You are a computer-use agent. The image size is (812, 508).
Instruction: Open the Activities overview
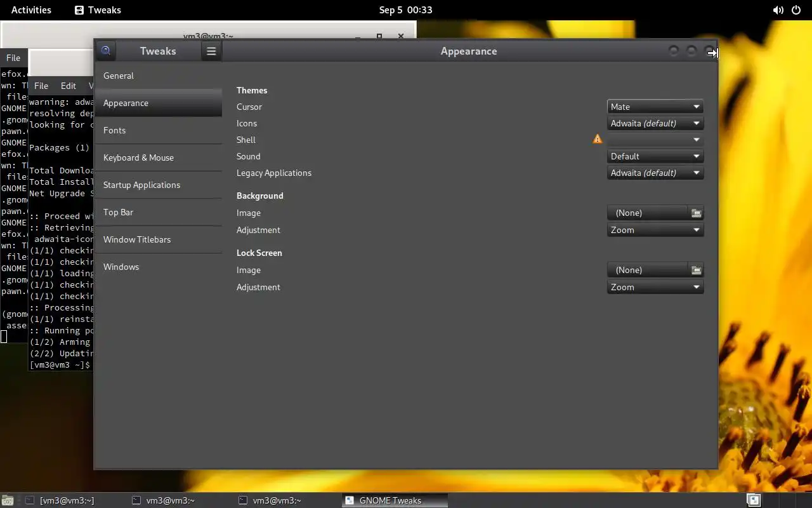[31, 10]
